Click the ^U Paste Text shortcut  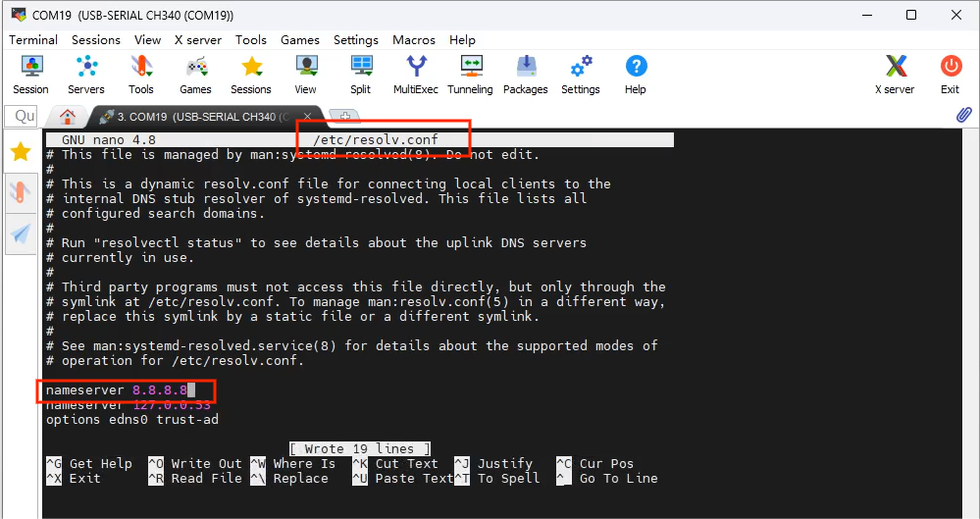click(403, 479)
